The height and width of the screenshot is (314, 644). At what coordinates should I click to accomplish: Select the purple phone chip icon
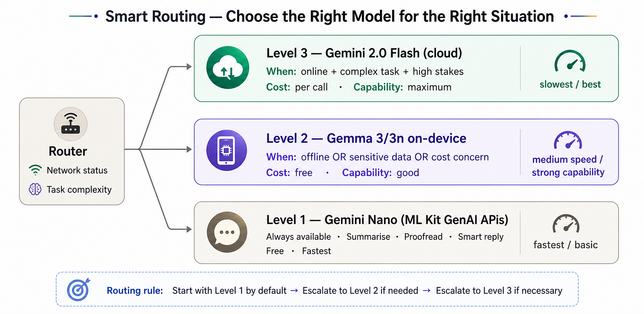227,150
